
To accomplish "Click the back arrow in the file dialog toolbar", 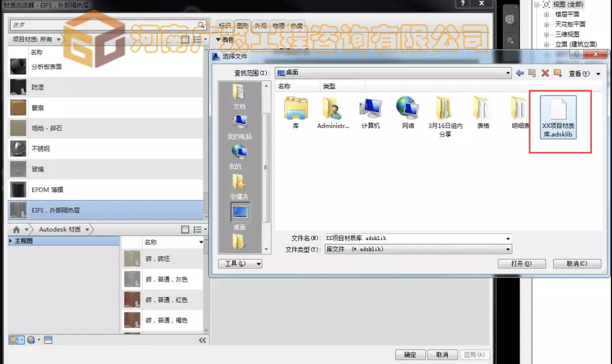I will click(x=519, y=73).
